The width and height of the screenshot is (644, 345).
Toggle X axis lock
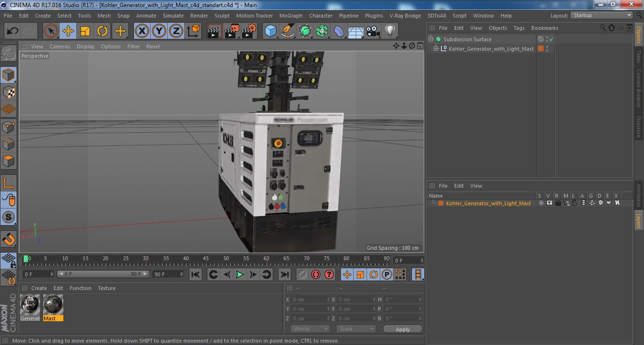pyautogui.click(x=142, y=31)
